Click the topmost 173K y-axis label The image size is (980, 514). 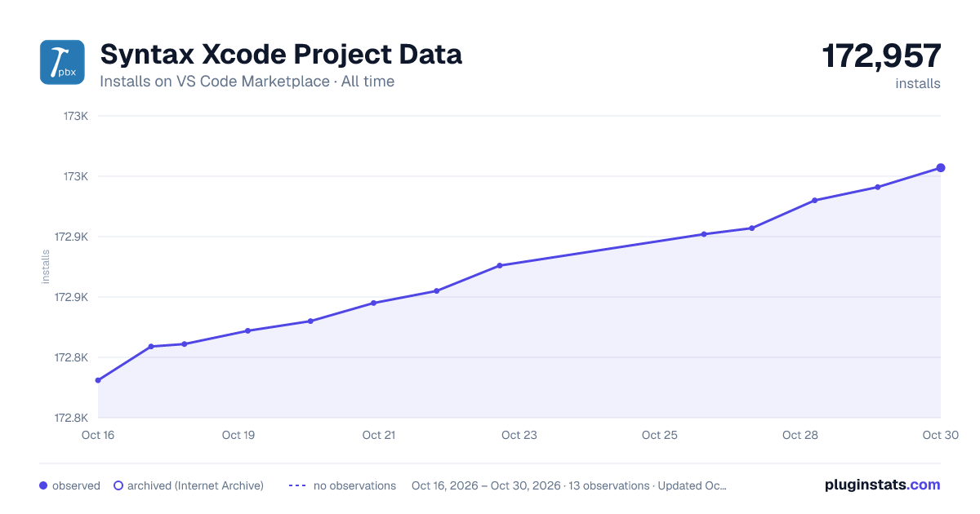click(76, 116)
